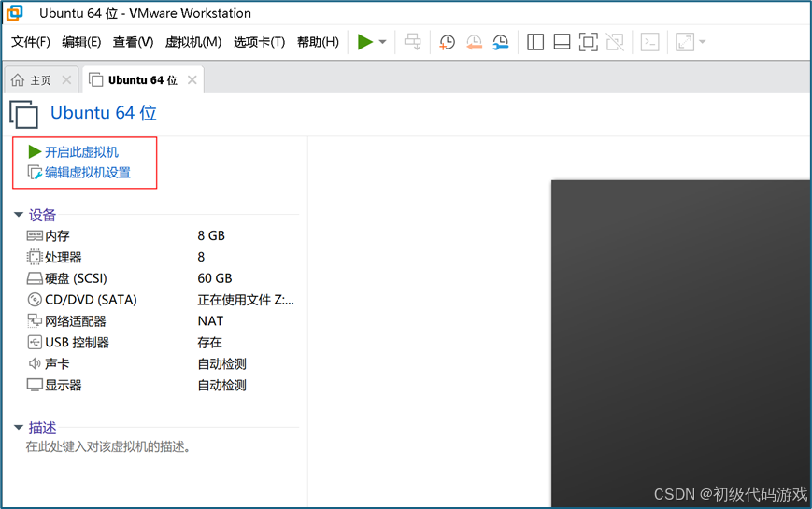Click the green Power On toolbar button
Image resolution: width=812 pixels, height=509 pixels.
(x=365, y=42)
